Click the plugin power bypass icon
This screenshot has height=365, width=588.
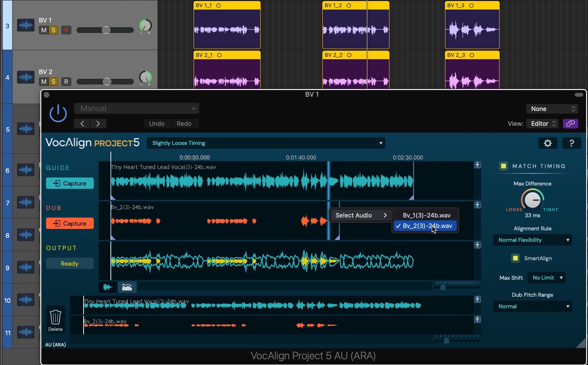point(58,113)
